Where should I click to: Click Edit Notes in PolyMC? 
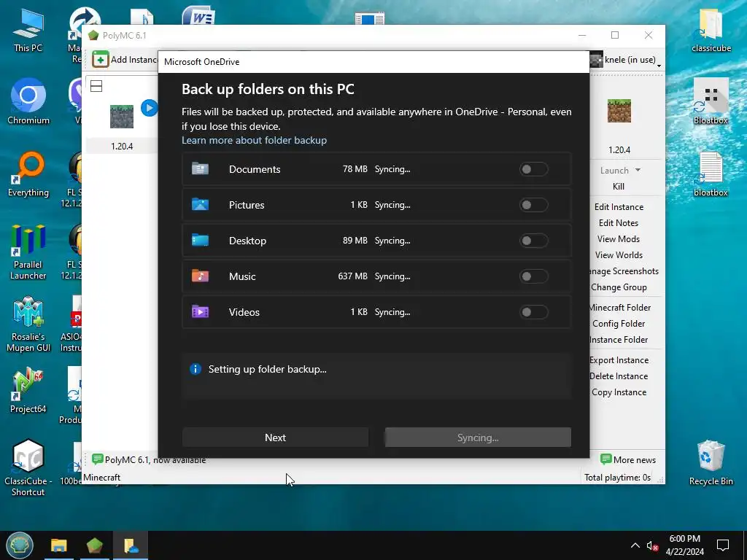click(619, 223)
